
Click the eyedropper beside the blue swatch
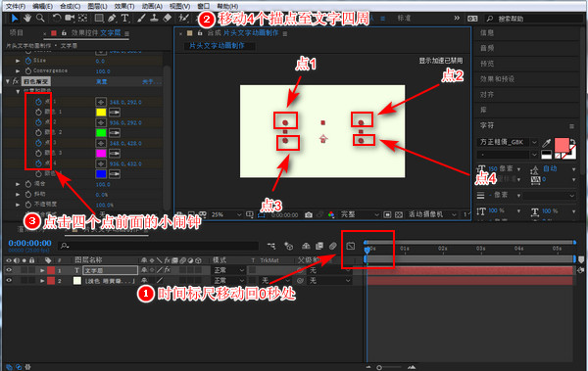(x=115, y=174)
